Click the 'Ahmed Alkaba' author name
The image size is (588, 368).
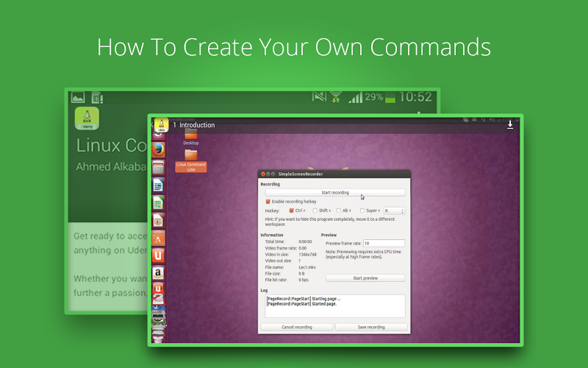coord(111,167)
